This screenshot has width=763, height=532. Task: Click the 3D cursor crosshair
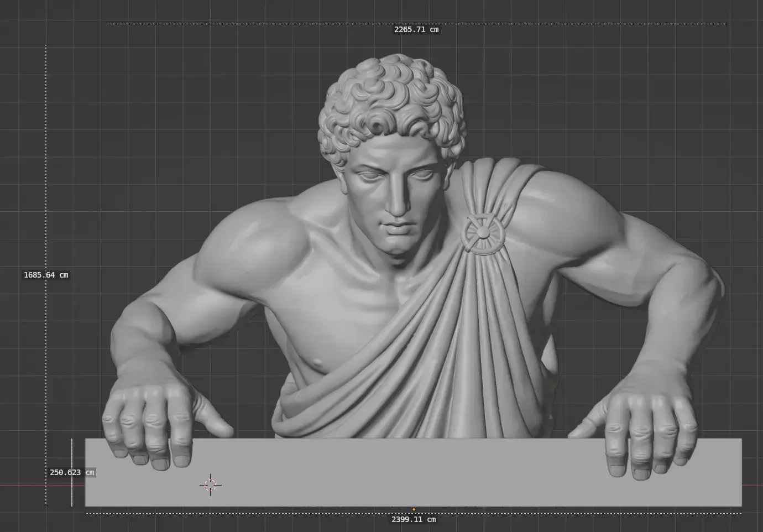(x=210, y=485)
